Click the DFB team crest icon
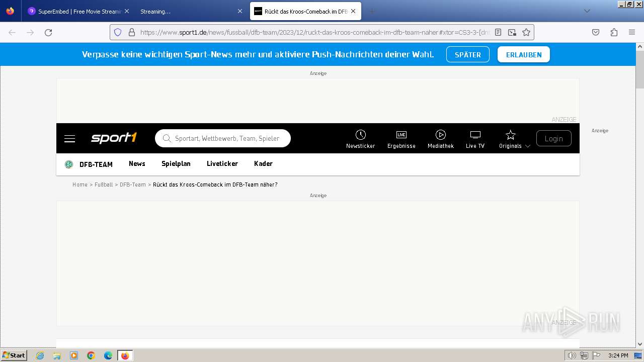 [69, 164]
